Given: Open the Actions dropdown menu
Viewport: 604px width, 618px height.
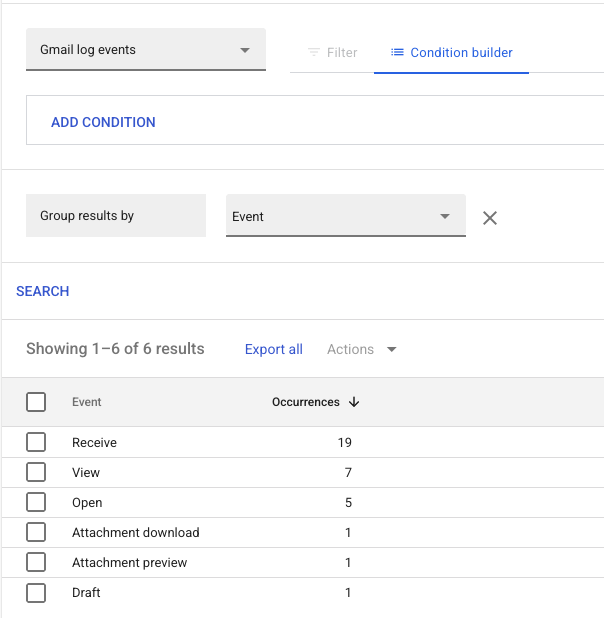Looking at the screenshot, I should [x=362, y=349].
